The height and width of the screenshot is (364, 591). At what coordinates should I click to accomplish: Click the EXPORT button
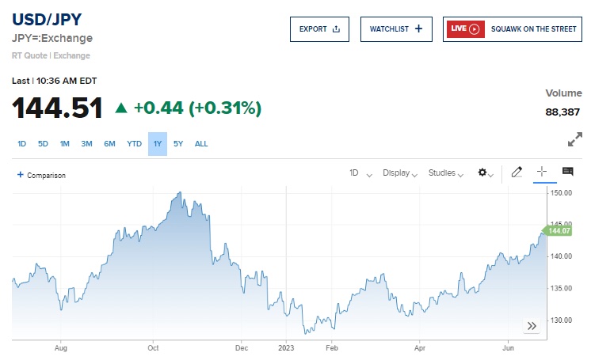pyautogui.click(x=319, y=29)
